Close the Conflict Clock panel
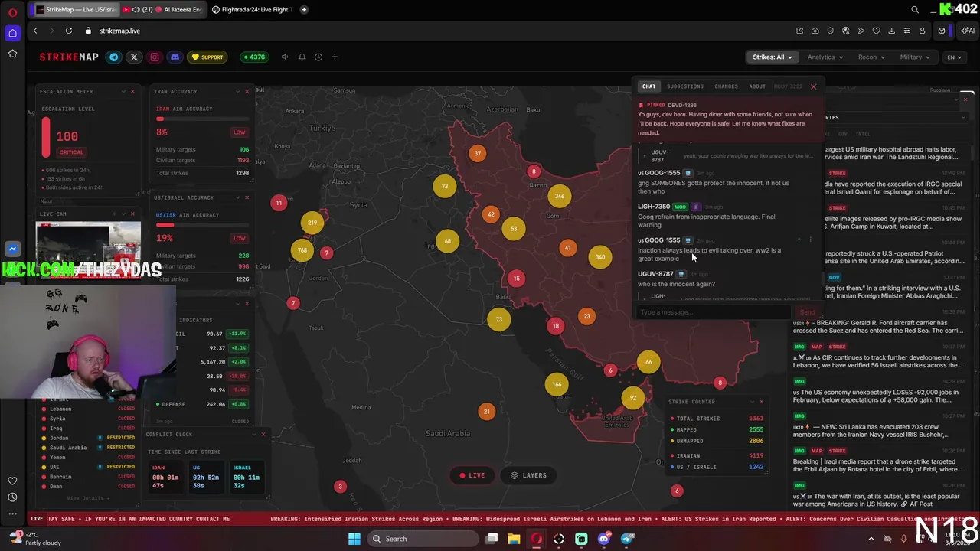Viewport: 980px width, 551px height. [263, 434]
